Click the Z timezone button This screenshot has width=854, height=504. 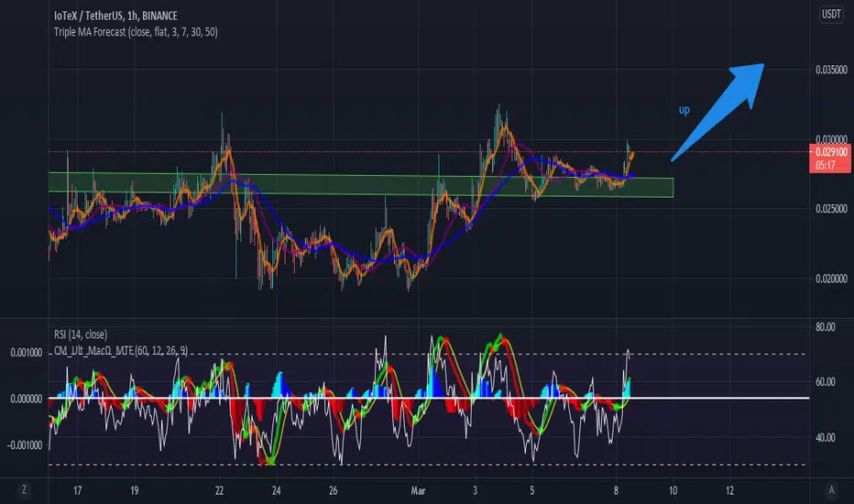coord(24,490)
